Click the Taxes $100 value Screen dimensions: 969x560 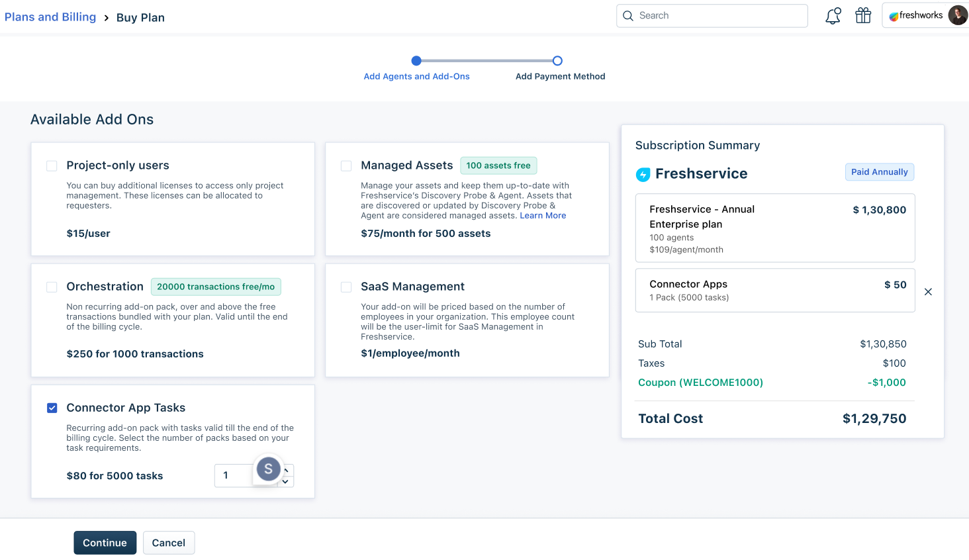pos(894,363)
